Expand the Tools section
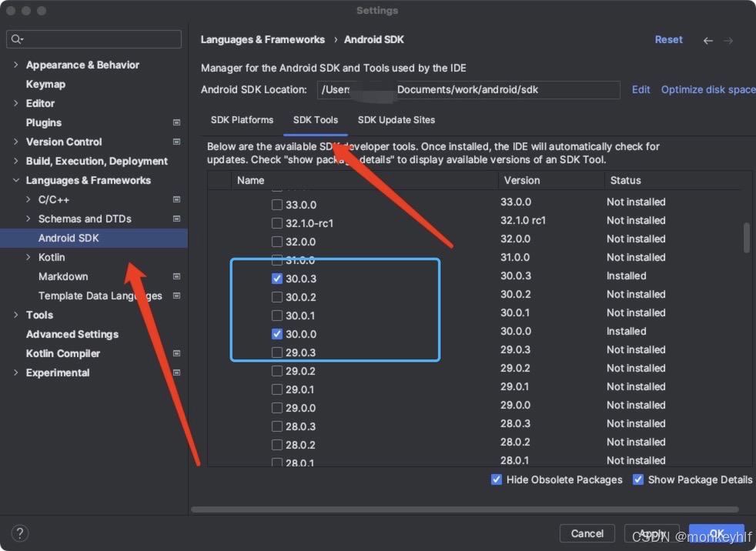 click(x=16, y=315)
